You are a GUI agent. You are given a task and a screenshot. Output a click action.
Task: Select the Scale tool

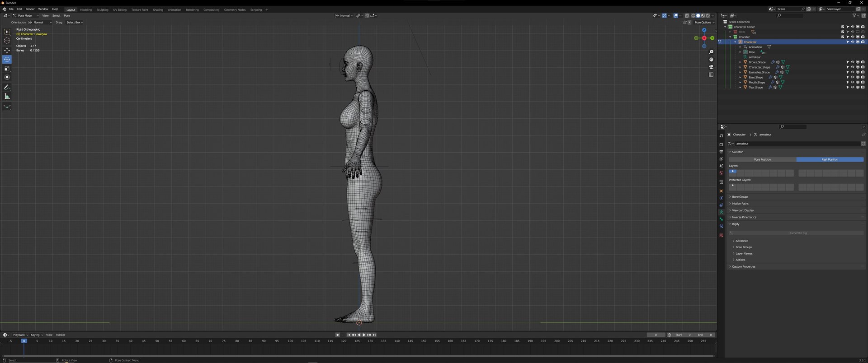click(x=7, y=69)
